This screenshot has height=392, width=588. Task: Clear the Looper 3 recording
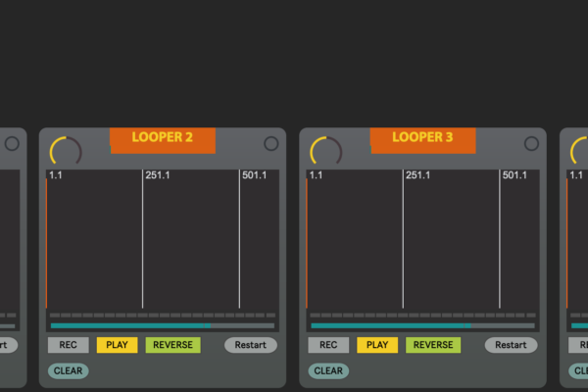(x=328, y=371)
